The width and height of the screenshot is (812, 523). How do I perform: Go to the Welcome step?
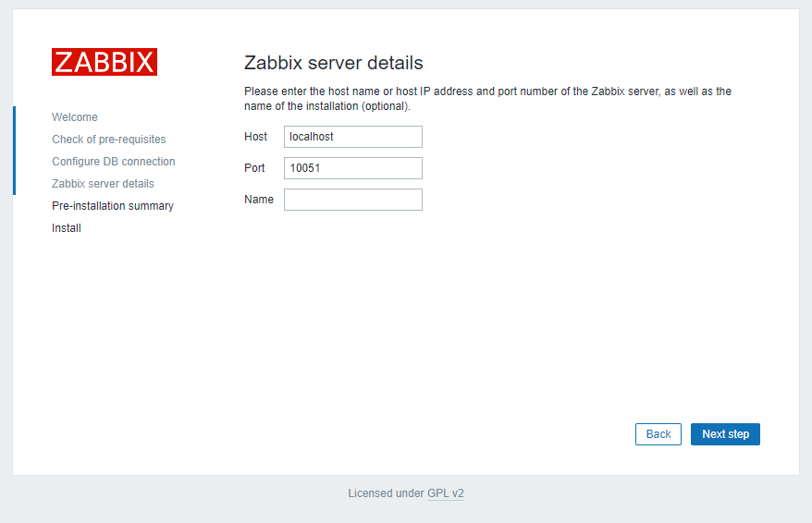(75, 117)
